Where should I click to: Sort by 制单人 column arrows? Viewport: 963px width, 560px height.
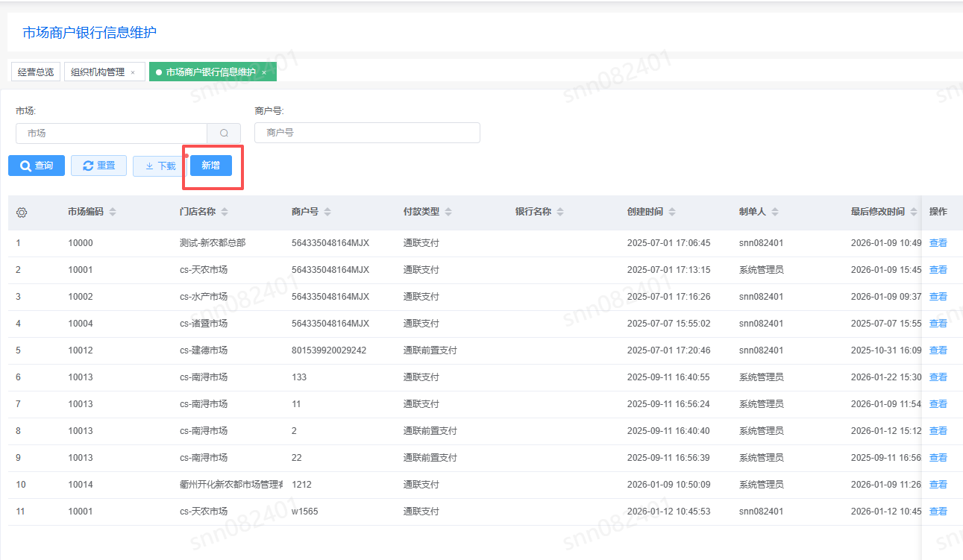point(775,213)
